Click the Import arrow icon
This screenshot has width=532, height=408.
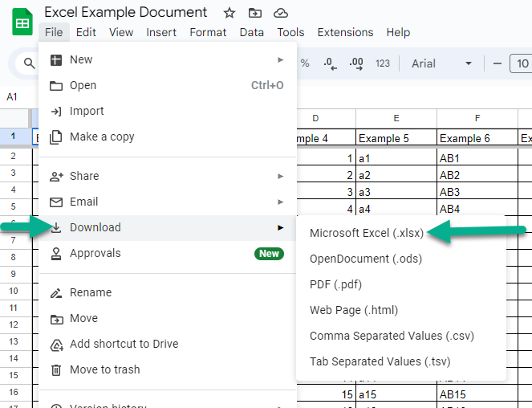(56, 112)
